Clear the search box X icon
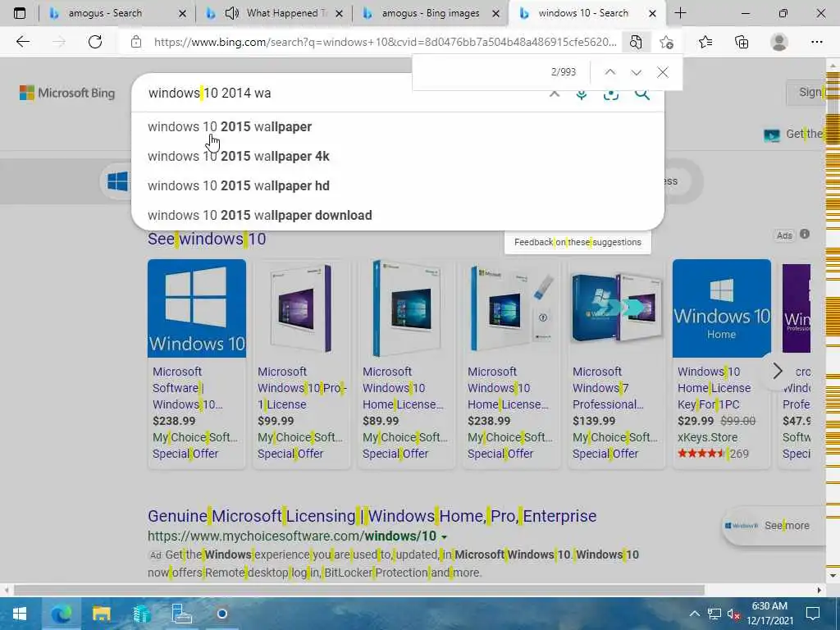Image resolution: width=840 pixels, height=630 pixels. (x=555, y=94)
